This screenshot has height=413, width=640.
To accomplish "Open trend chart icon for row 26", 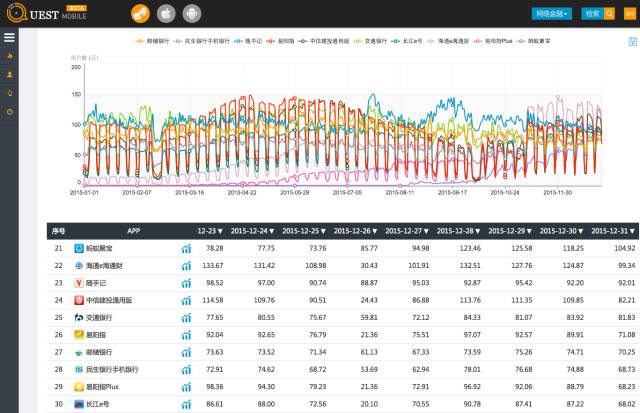I will point(186,335).
